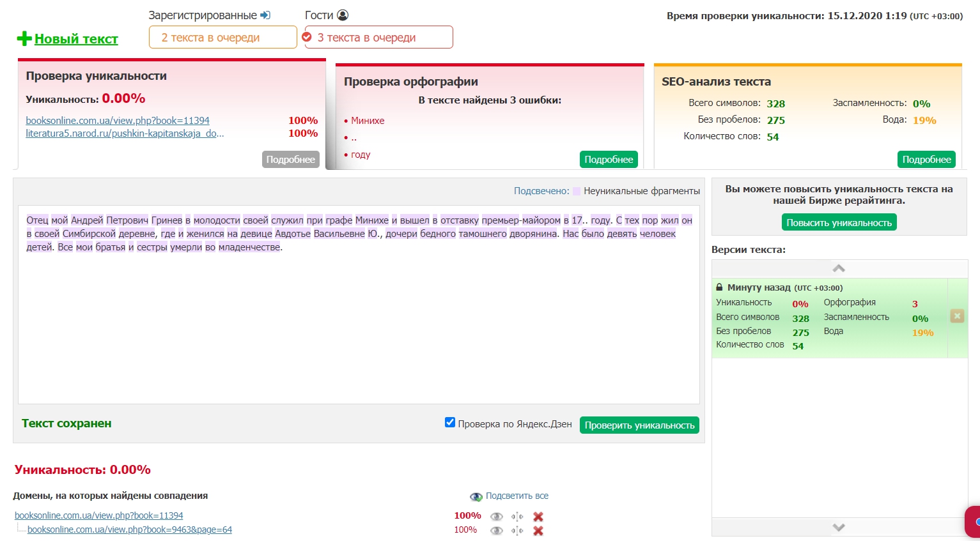Click the Подсветить все link
The width and height of the screenshot is (980, 541).
point(517,496)
